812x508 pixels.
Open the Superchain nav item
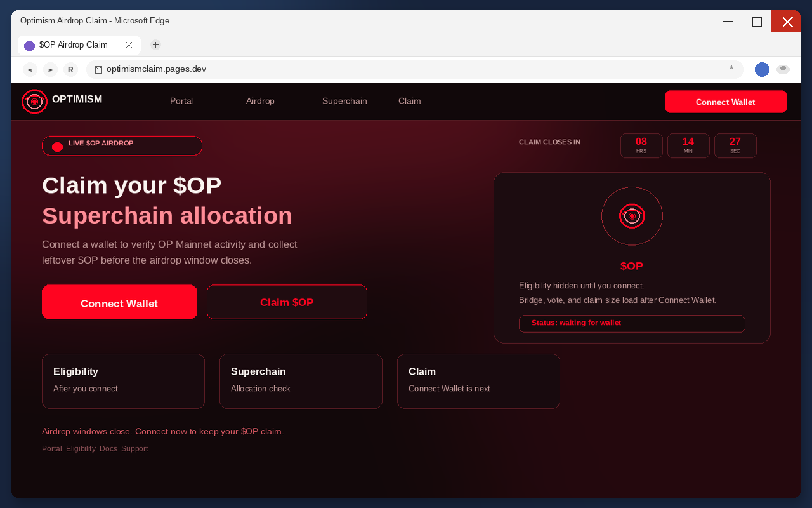[344, 101]
